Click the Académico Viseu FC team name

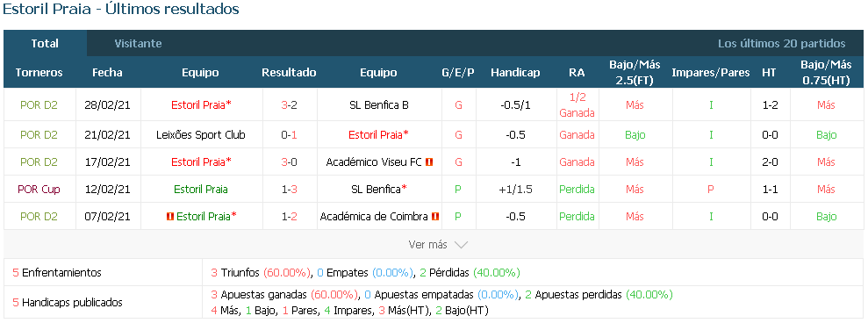click(x=374, y=162)
